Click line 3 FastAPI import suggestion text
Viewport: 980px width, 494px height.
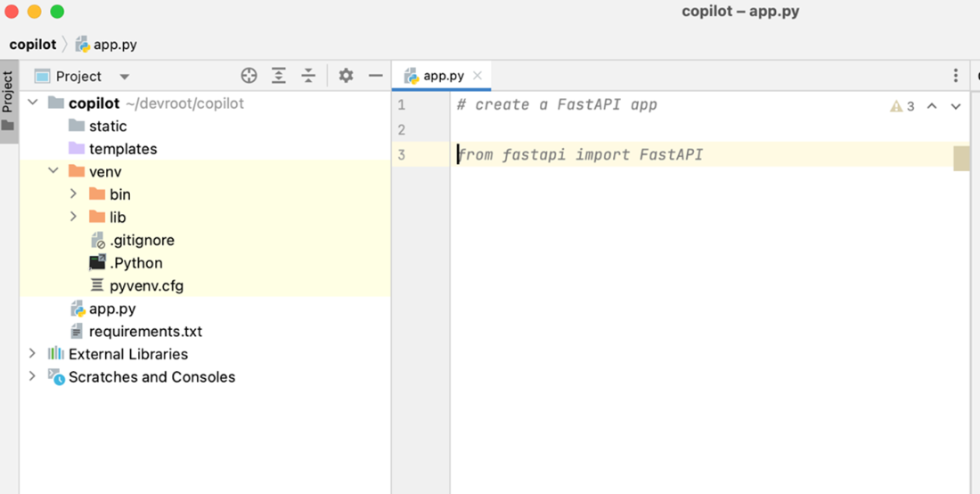[581, 154]
